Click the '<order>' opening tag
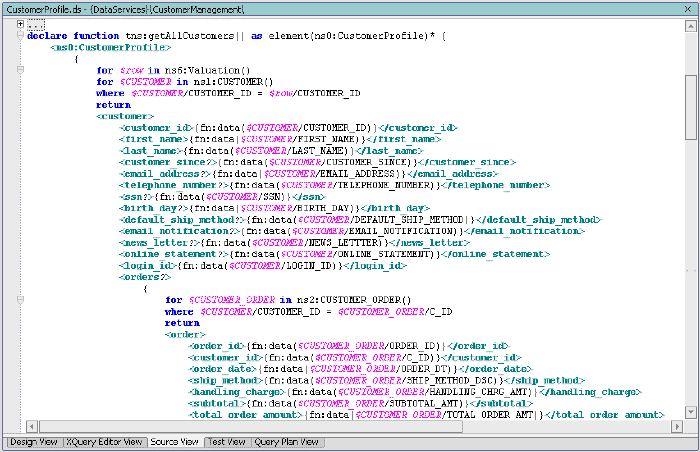This screenshot has height=452, width=700. 185,335
